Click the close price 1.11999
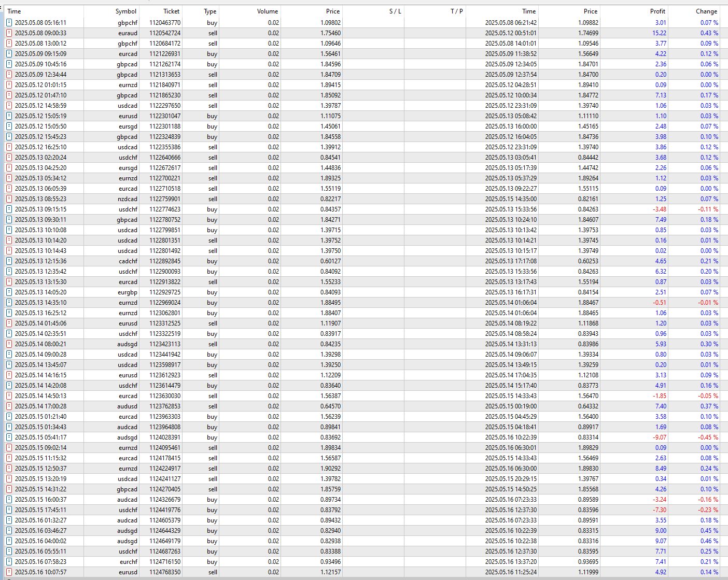 [588, 572]
